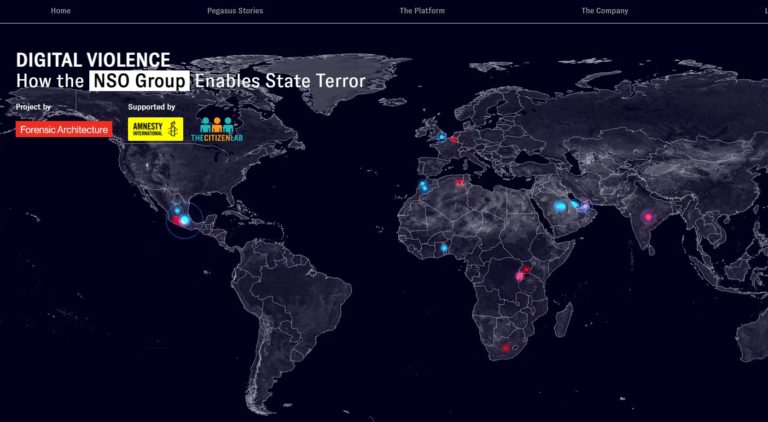Select the pink marker in Rwanda
The image size is (768, 422).
[x=519, y=277]
